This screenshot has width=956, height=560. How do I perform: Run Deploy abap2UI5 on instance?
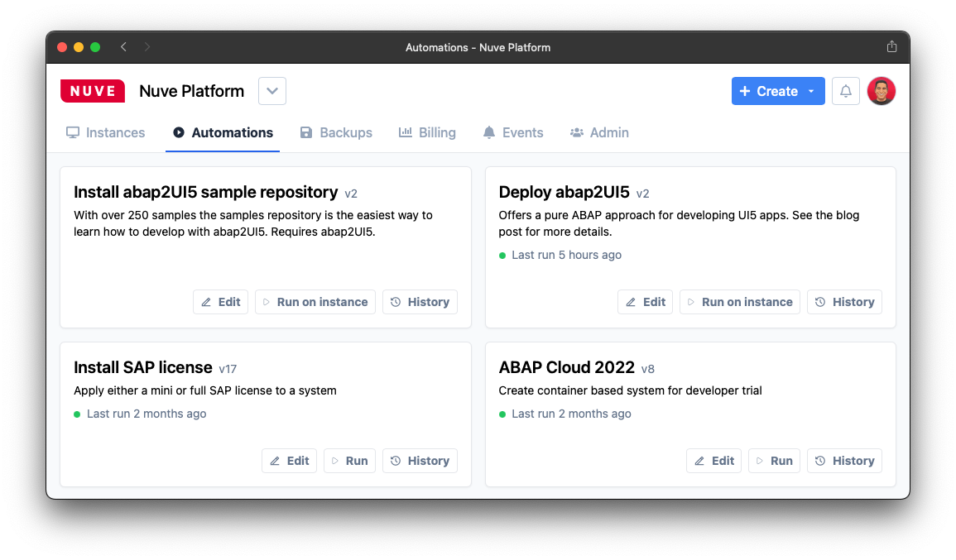740,302
